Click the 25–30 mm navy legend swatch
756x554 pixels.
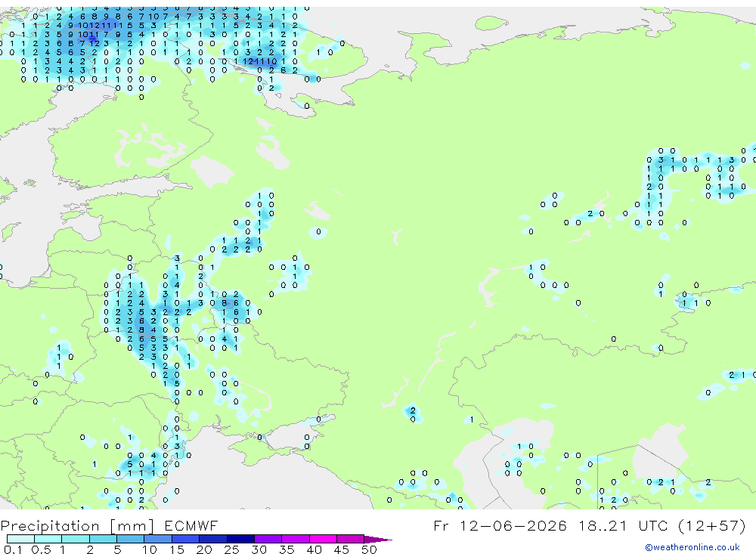click(240, 539)
